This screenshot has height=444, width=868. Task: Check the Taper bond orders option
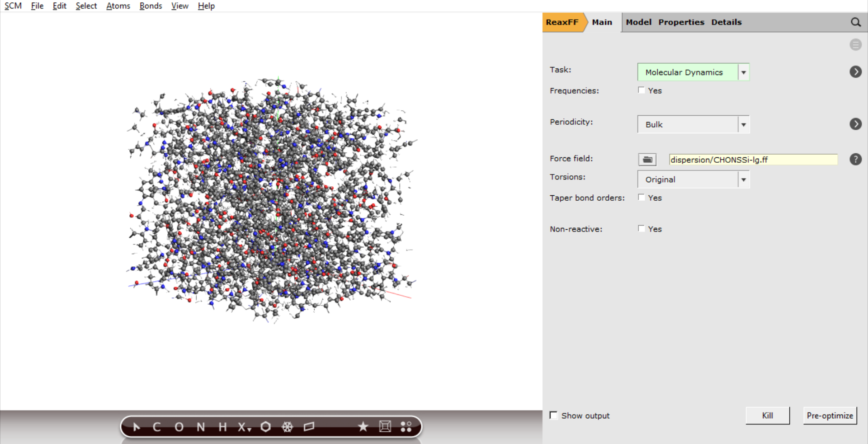click(641, 197)
